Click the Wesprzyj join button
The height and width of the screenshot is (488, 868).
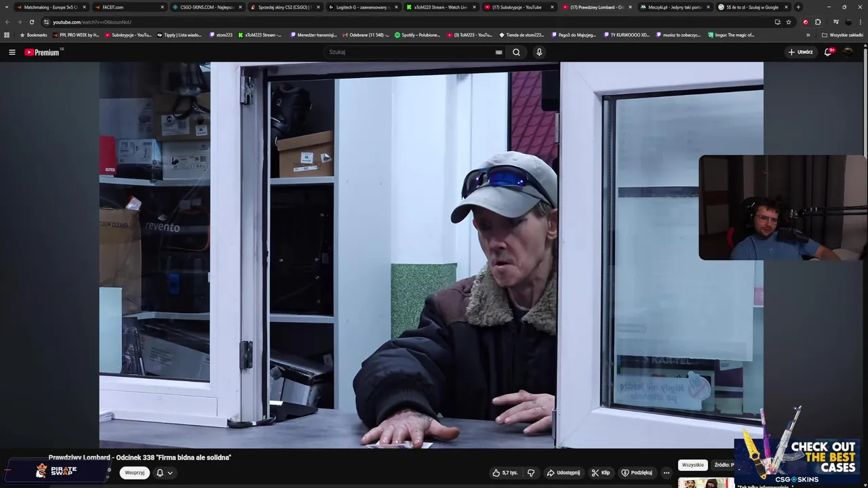coord(134,472)
